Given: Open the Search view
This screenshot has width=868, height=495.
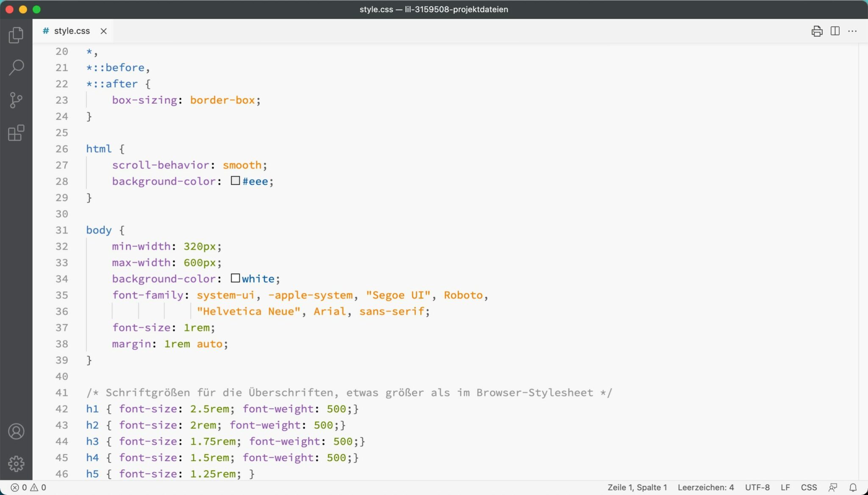Looking at the screenshot, I should tap(16, 67).
